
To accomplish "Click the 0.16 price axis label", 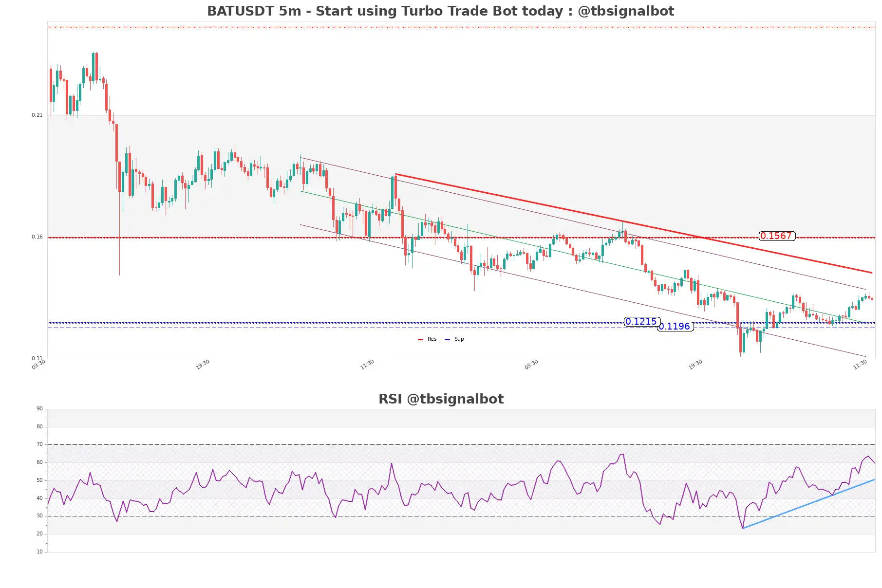I will 37,237.
